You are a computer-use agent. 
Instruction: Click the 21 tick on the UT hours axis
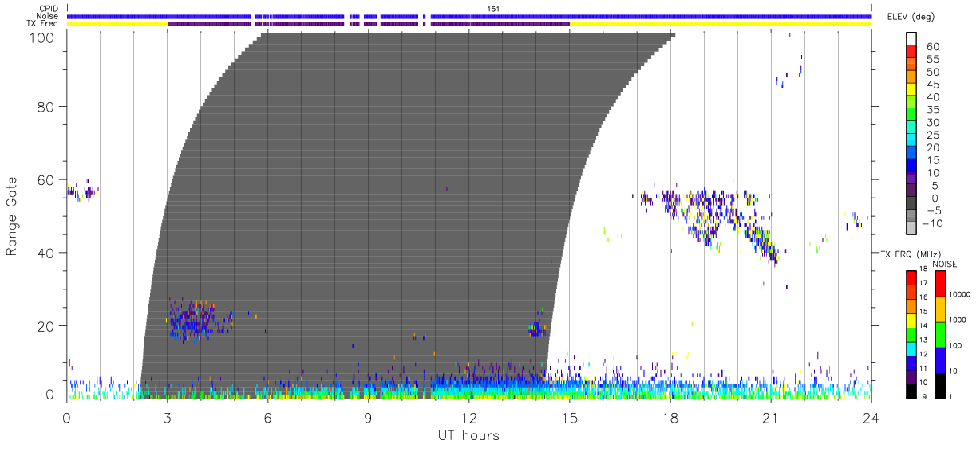770,417
